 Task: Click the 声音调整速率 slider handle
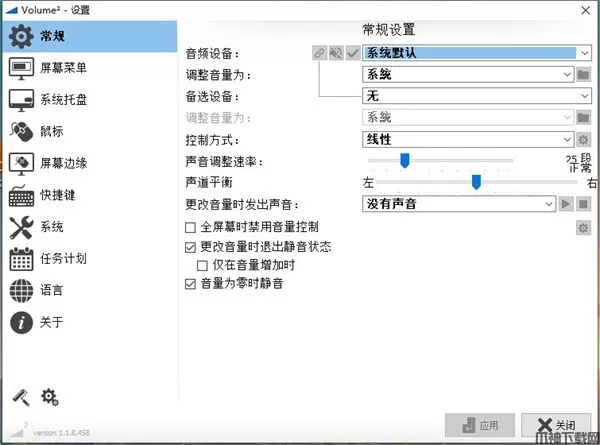[404, 161]
